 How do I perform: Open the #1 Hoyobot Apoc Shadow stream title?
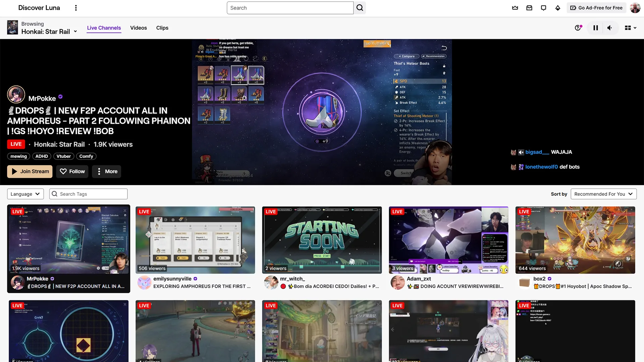[583, 287]
